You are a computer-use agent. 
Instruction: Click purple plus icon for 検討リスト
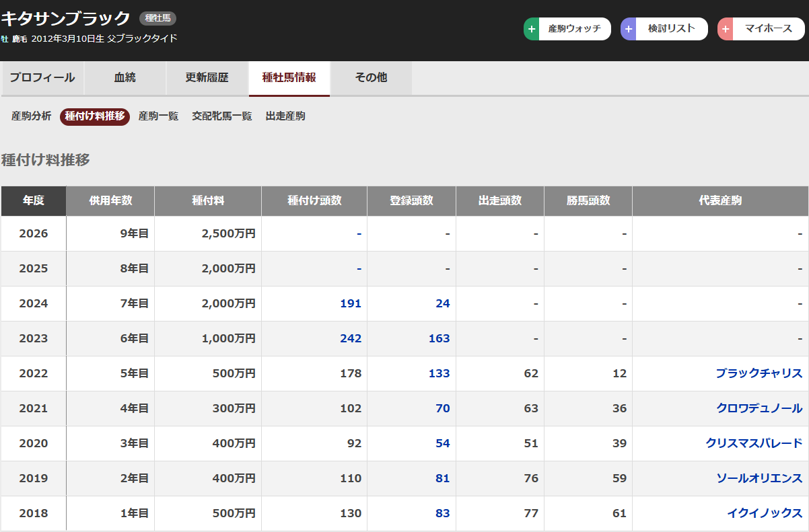pos(629,29)
